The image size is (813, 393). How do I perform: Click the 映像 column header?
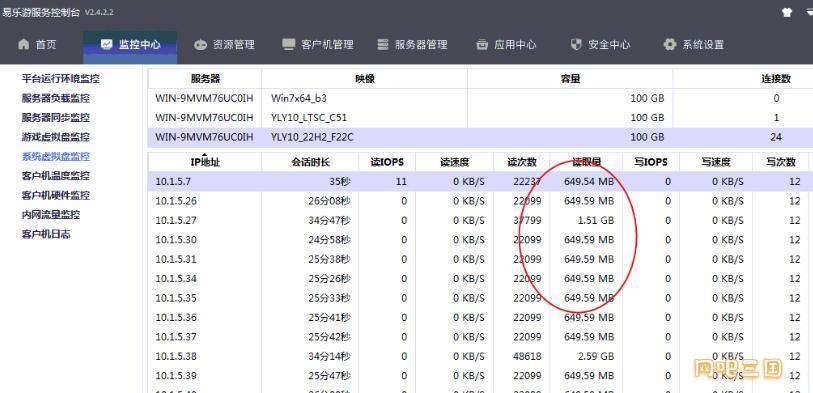coord(365,79)
